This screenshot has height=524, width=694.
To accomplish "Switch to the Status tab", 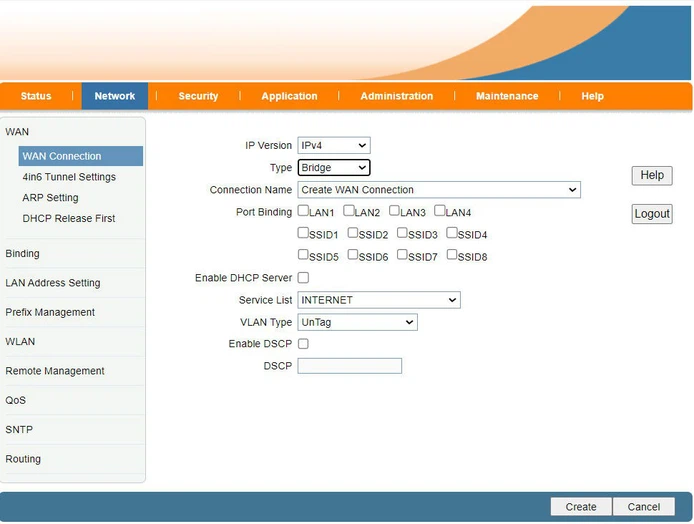I will [x=36, y=96].
